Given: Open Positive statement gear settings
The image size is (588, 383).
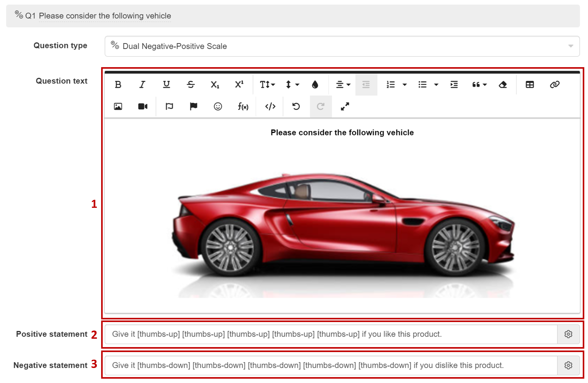Looking at the screenshot, I should click(568, 334).
